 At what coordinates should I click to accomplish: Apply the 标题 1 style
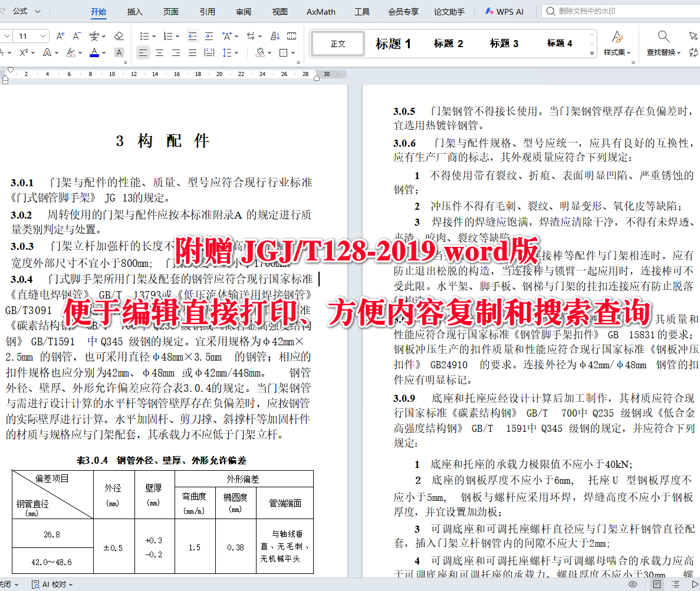pyautogui.click(x=393, y=44)
